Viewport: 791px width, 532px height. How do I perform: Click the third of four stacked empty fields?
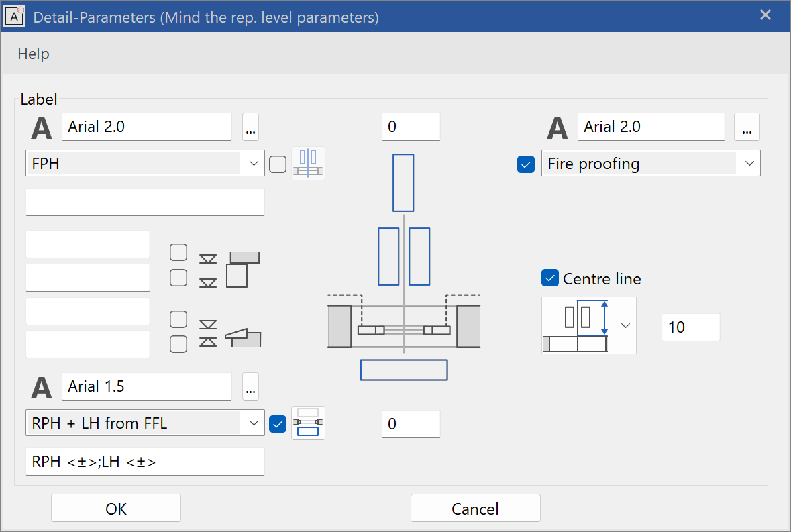88,311
